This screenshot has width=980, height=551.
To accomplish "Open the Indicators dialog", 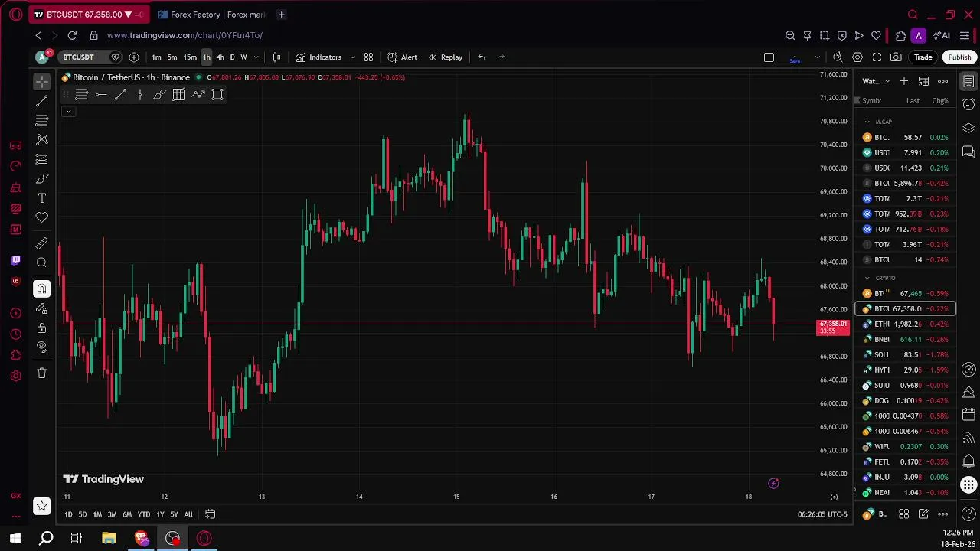I will 318,57.
